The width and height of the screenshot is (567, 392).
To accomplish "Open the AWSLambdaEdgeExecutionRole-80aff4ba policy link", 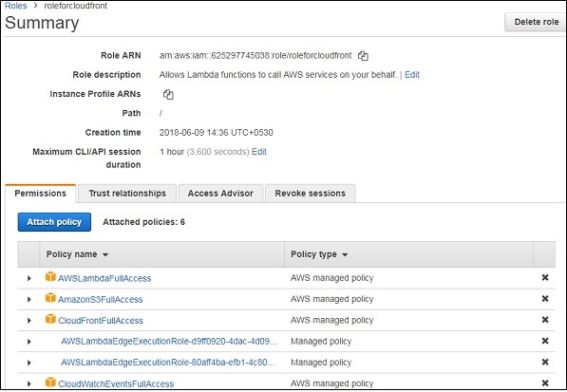I will (x=168, y=363).
